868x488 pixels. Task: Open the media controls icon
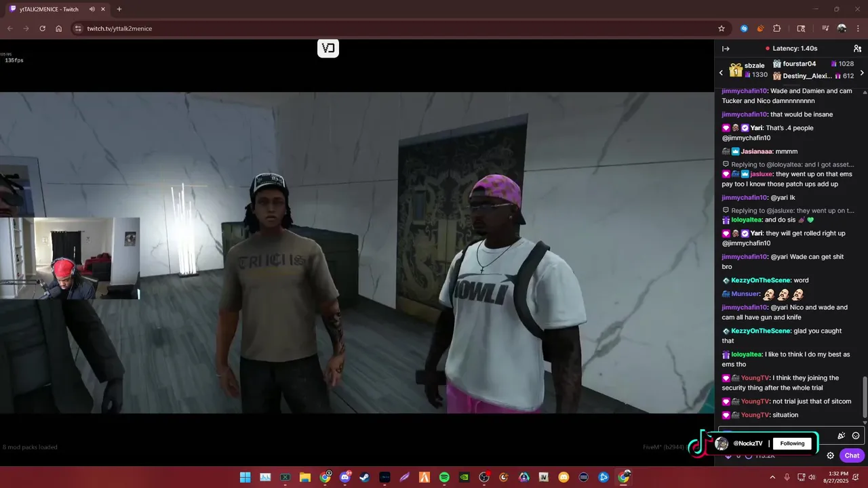pyautogui.click(x=825, y=28)
